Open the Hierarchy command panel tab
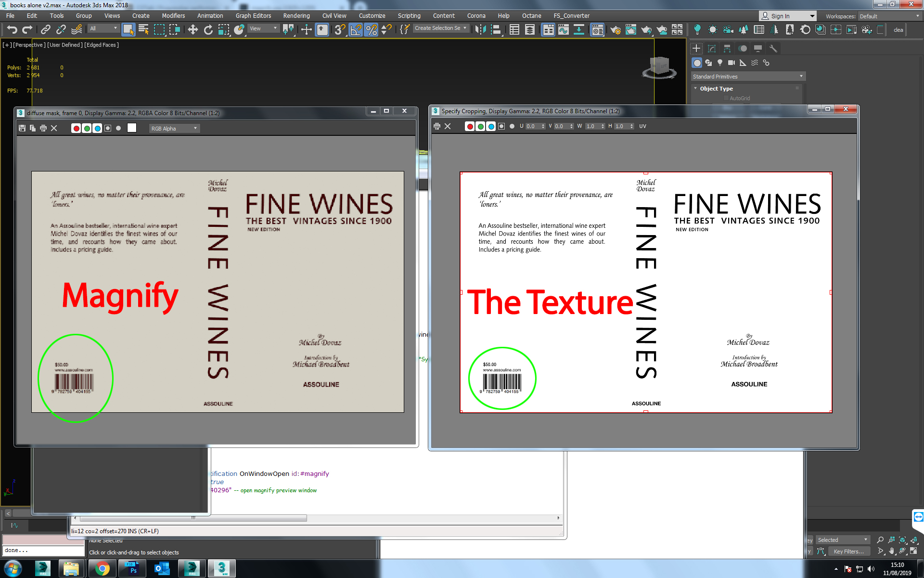Screen dimensions: 924x578 pyautogui.click(x=727, y=48)
